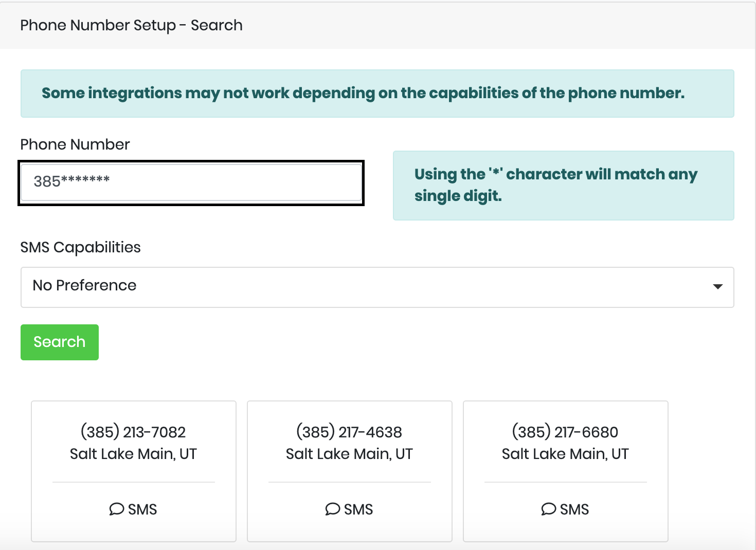756x550 pixels.
Task: Click Salt Lake Main, UT under (385) 213-7082
Action: tap(133, 454)
